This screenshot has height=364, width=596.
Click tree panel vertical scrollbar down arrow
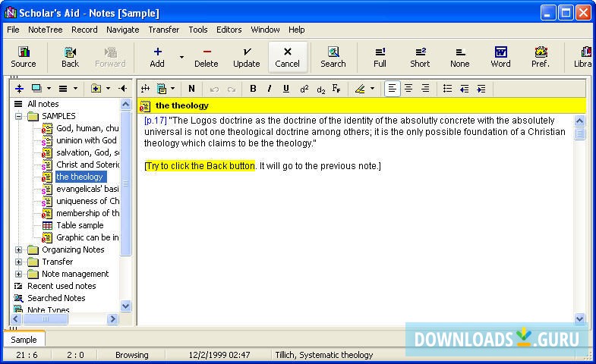pos(126,306)
